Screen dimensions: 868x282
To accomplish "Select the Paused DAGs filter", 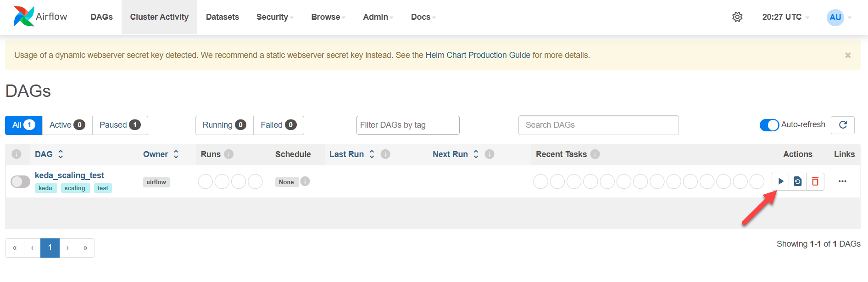I will coord(120,125).
